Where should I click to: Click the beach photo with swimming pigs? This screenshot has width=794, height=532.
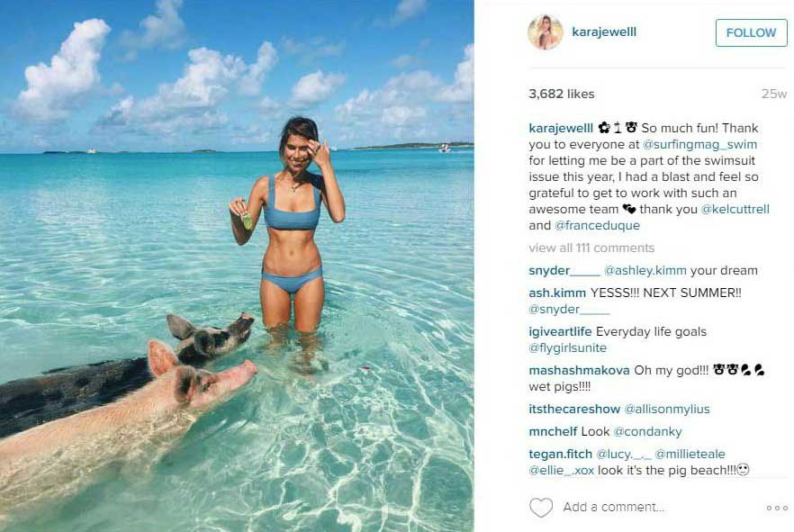pyautogui.click(x=237, y=266)
